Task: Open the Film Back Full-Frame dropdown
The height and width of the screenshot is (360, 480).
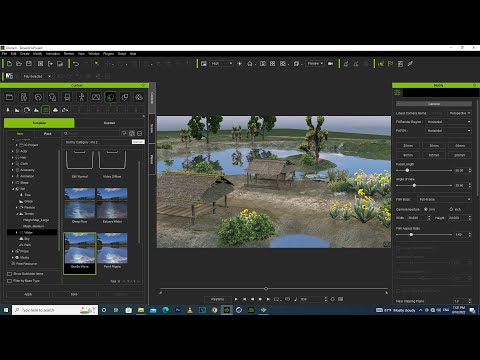Action: click(x=444, y=199)
